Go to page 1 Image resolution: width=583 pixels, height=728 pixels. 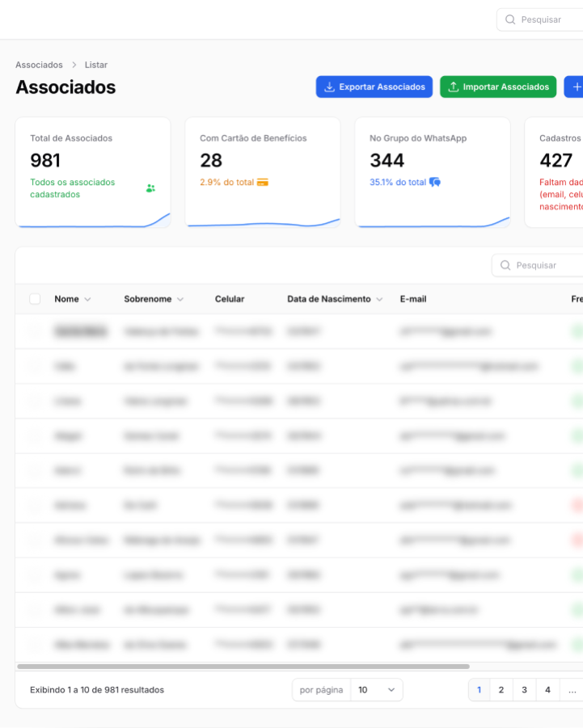[479, 690]
